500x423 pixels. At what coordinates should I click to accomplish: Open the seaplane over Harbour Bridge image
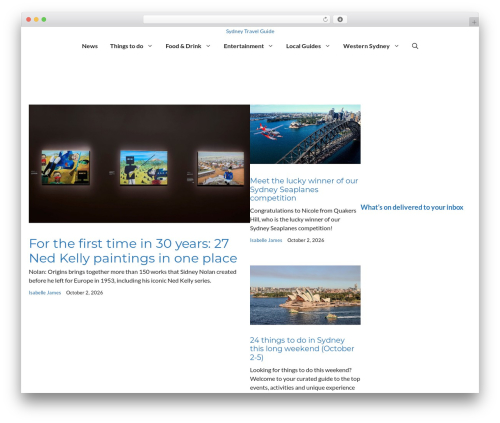pyautogui.click(x=305, y=134)
